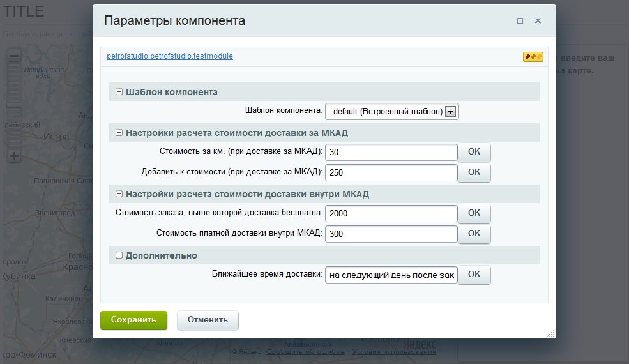Maximize the component parameters dialog
This screenshot has width=629, height=364.
[520, 21]
